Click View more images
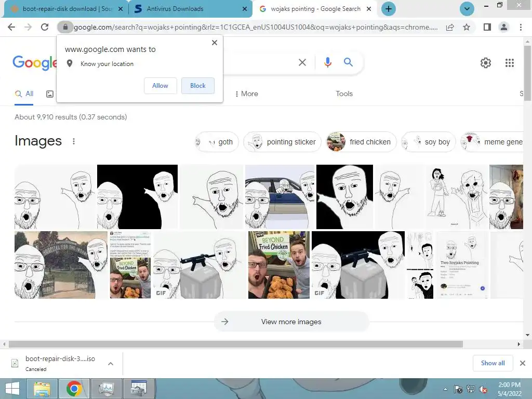The height and width of the screenshot is (399, 532). (x=291, y=322)
